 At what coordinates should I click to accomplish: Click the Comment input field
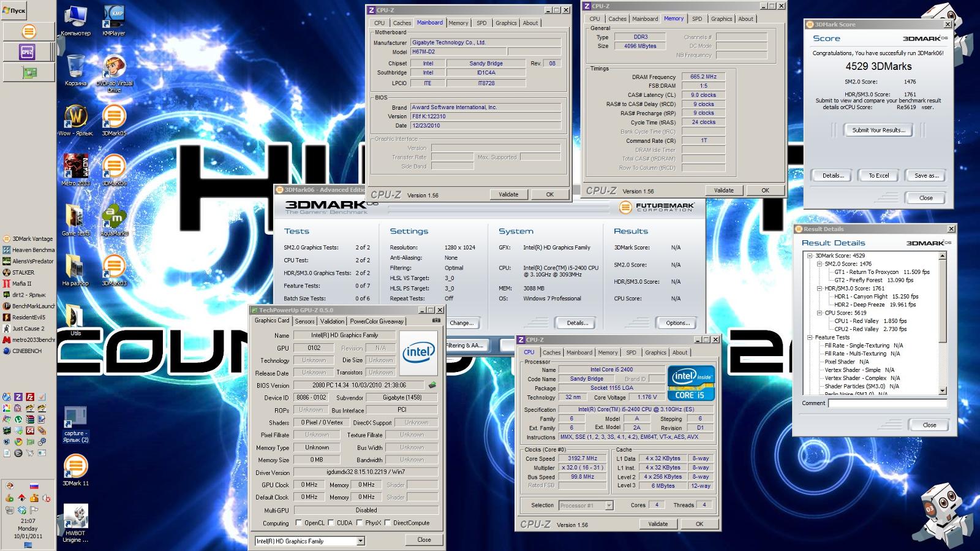pos(888,403)
